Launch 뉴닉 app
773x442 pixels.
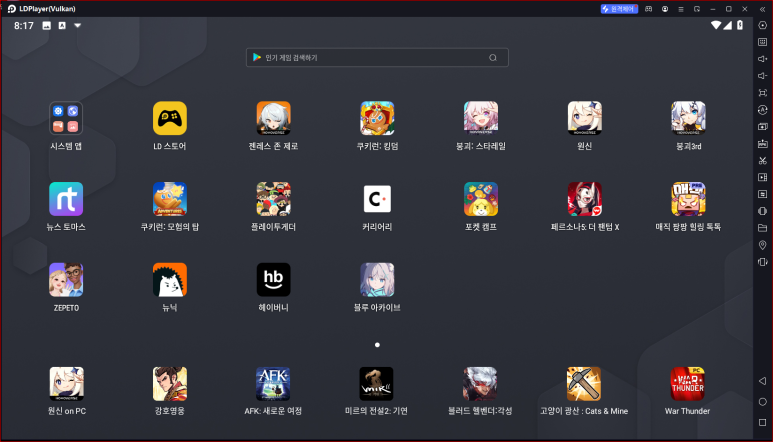(x=170, y=280)
